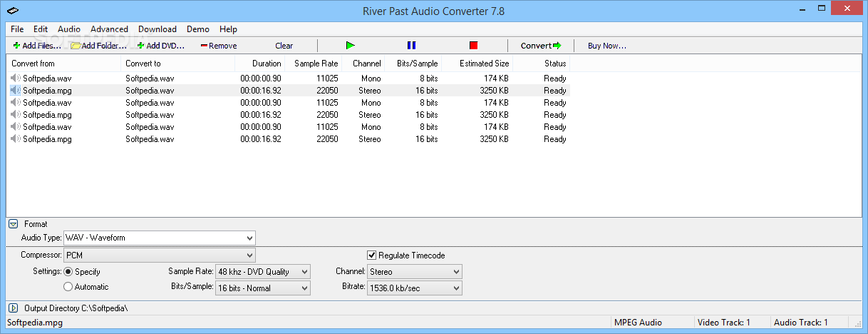Click Audio Track: 1 in the status bar
Screen dimensions: 868x334
(801, 323)
